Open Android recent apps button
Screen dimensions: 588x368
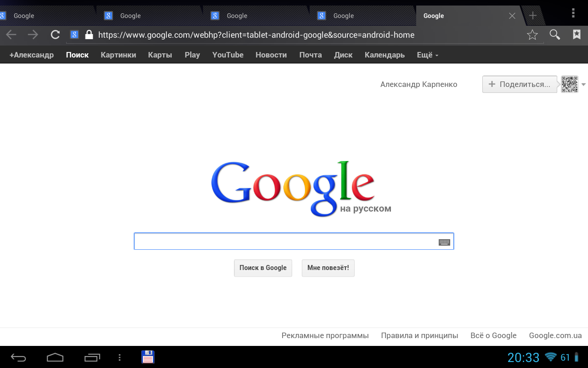click(x=92, y=357)
